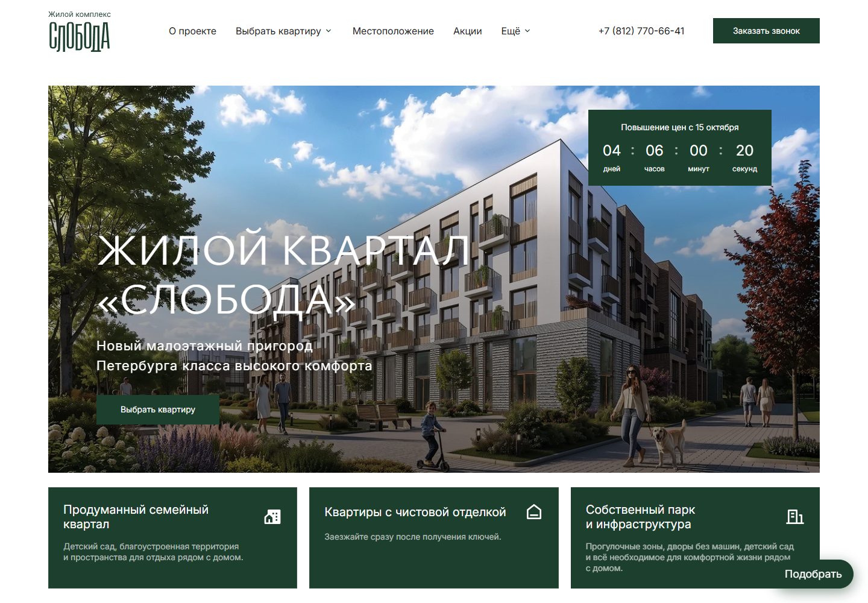The width and height of the screenshot is (868, 603).
Task: Open 'Выбрать квартиру' in the top navigation
Action: (x=278, y=31)
